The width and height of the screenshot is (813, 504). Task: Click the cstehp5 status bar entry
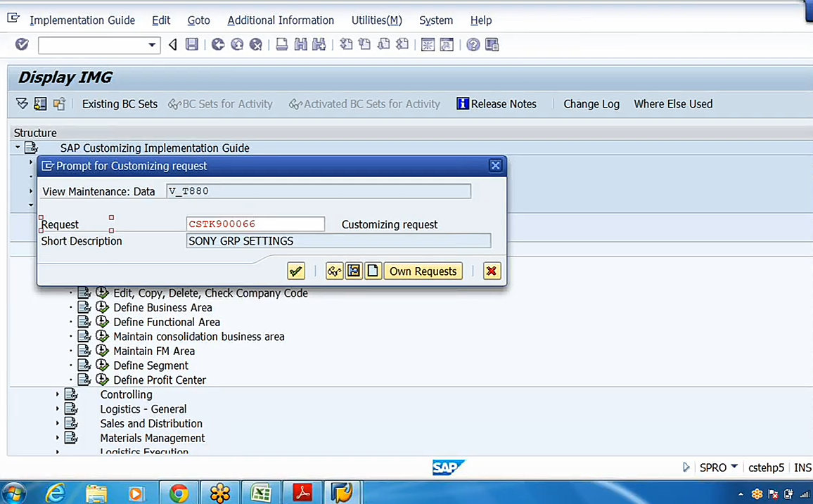[766, 467]
